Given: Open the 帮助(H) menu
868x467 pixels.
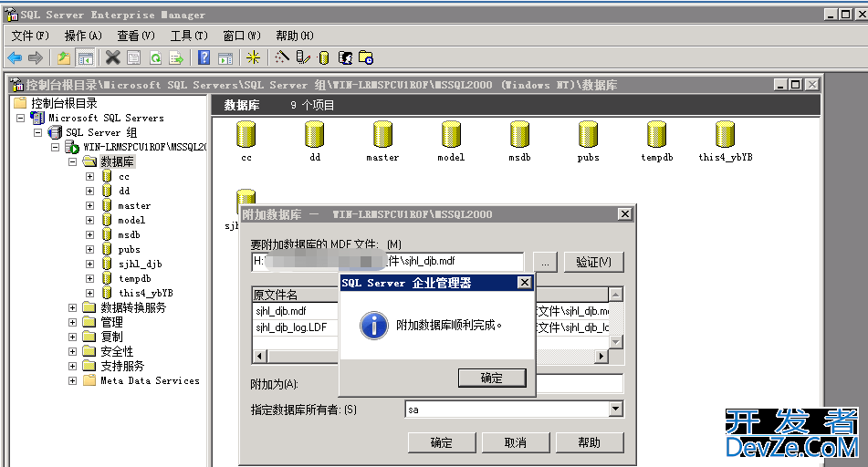Looking at the screenshot, I should pos(295,36).
